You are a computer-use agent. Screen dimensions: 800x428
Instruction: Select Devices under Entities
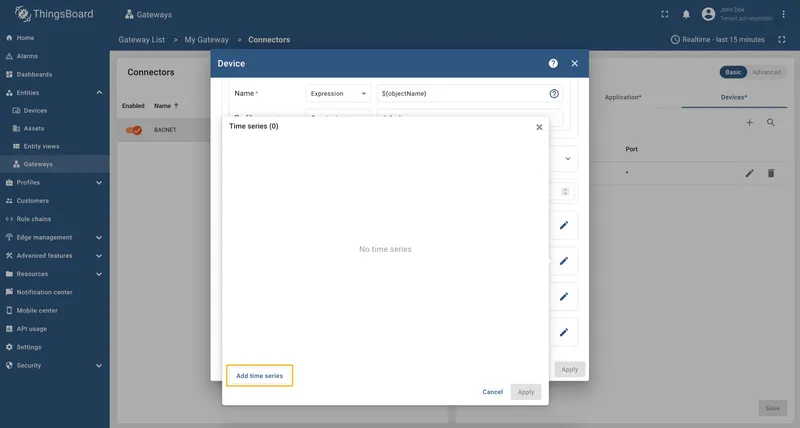55,110
